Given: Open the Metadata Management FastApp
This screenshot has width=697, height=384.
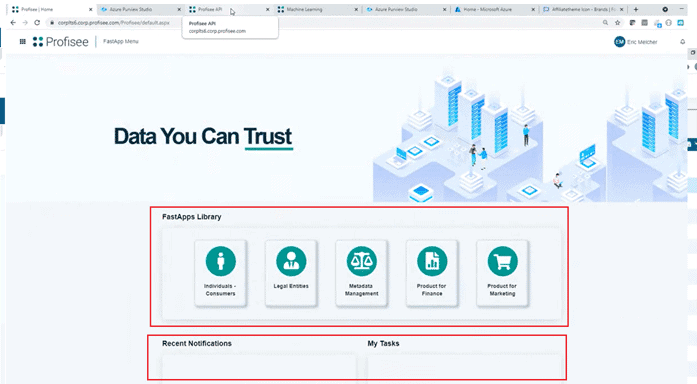Looking at the screenshot, I should 361,273.
